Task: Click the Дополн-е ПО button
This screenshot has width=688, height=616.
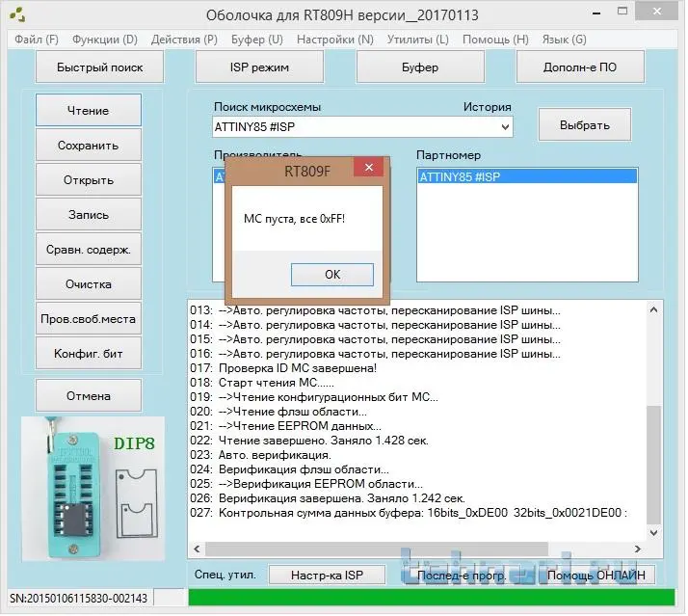Action: click(x=580, y=67)
